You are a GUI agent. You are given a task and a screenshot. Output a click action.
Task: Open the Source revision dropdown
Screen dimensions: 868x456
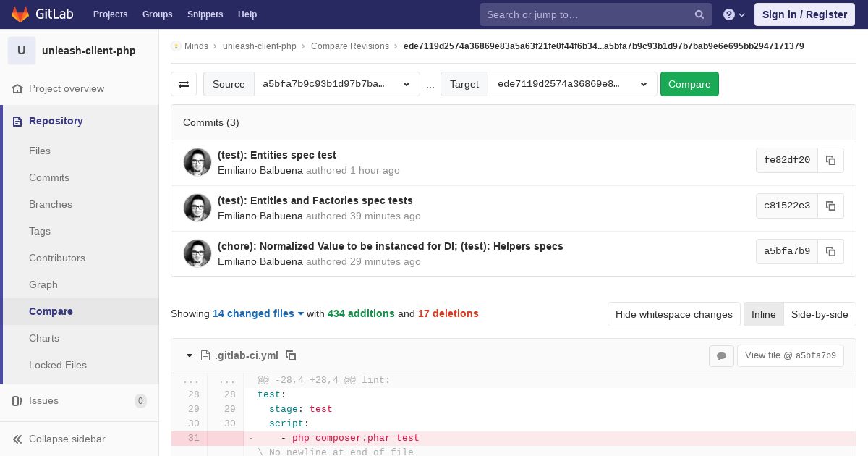pyautogui.click(x=336, y=84)
